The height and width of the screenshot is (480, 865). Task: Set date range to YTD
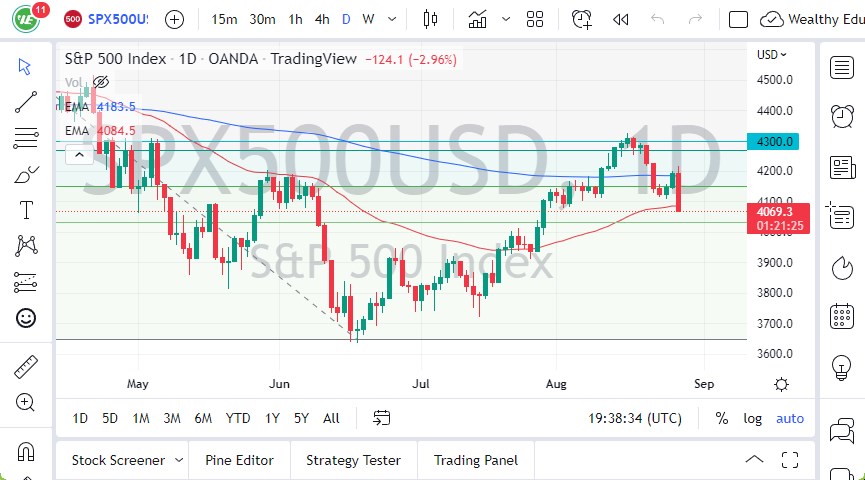[238, 418]
